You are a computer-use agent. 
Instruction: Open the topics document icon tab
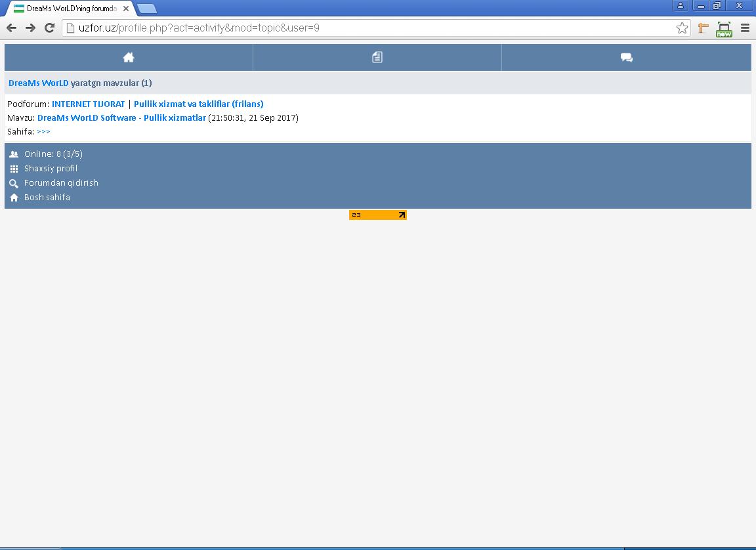point(377,58)
